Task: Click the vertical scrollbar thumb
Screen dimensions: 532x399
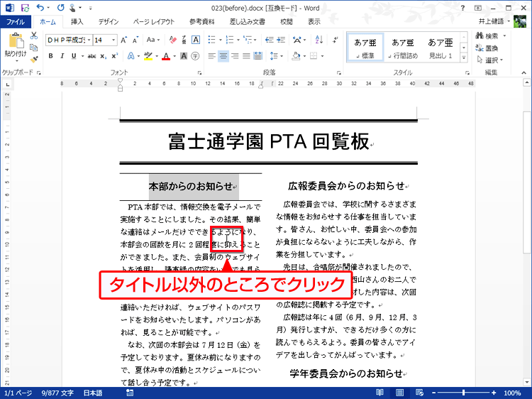Action: coord(527,182)
